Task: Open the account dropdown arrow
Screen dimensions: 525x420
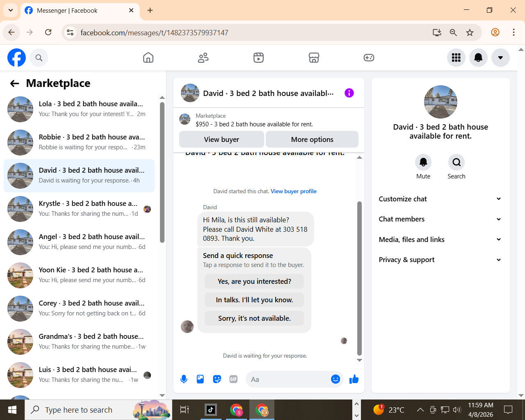Action: click(x=500, y=57)
